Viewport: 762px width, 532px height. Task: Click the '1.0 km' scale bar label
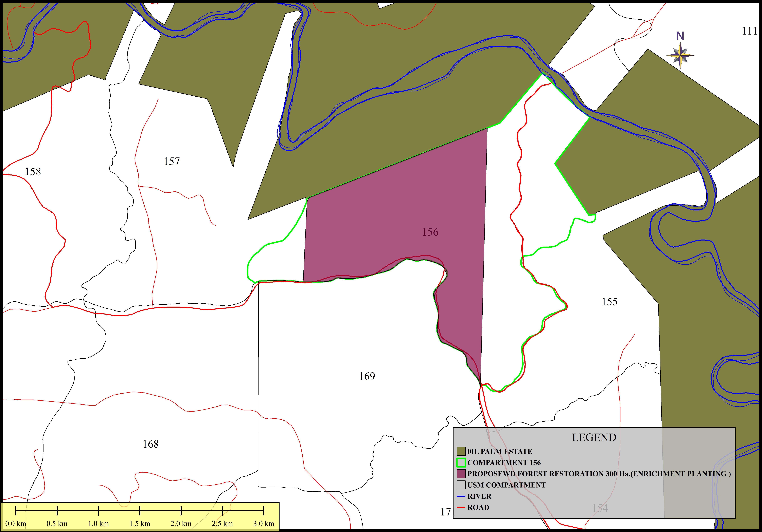point(99,524)
